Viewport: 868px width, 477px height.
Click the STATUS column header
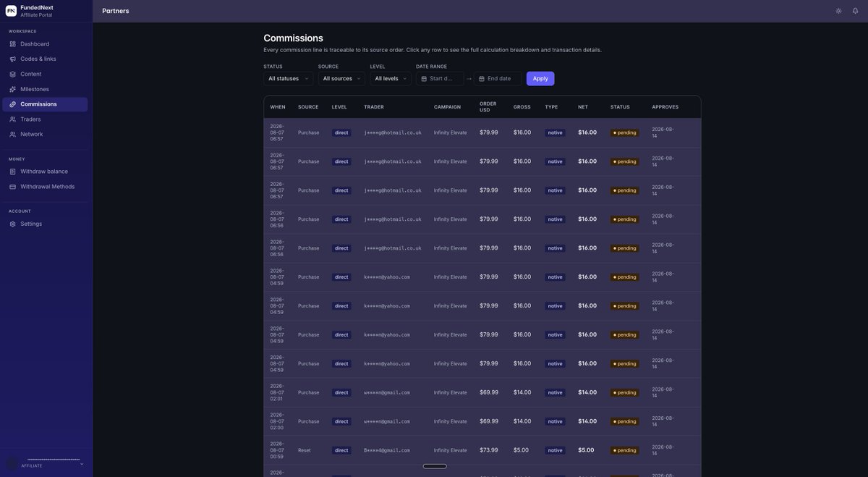(620, 107)
